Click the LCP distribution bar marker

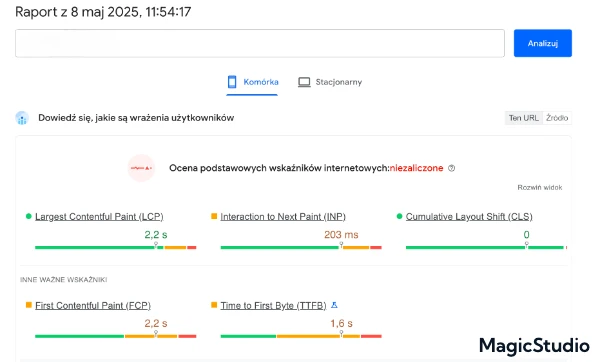[x=156, y=245]
